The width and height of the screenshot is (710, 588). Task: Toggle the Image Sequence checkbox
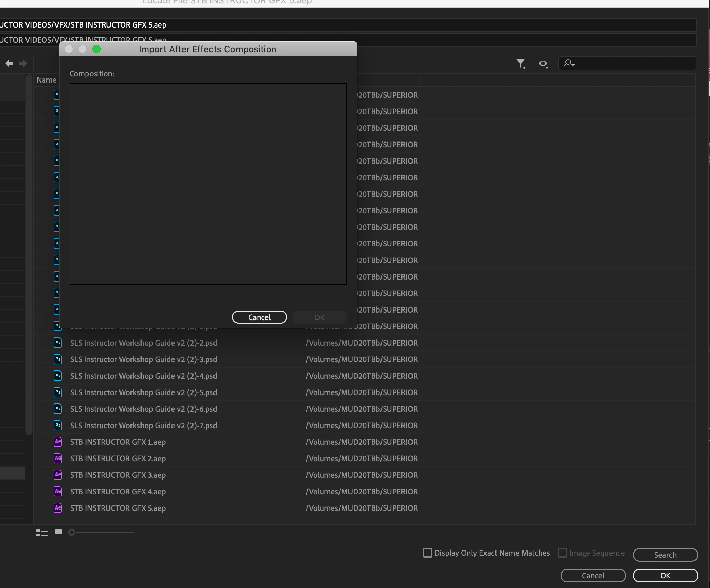(x=563, y=553)
